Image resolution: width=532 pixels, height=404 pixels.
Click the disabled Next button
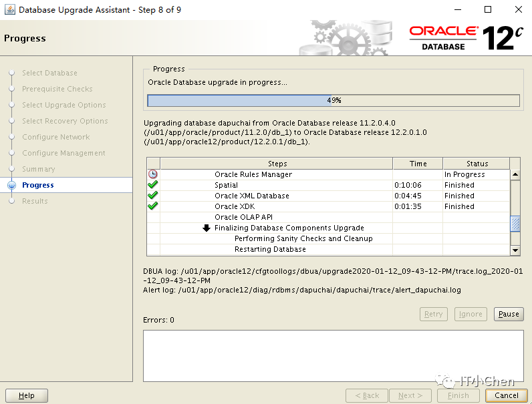(x=410, y=395)
